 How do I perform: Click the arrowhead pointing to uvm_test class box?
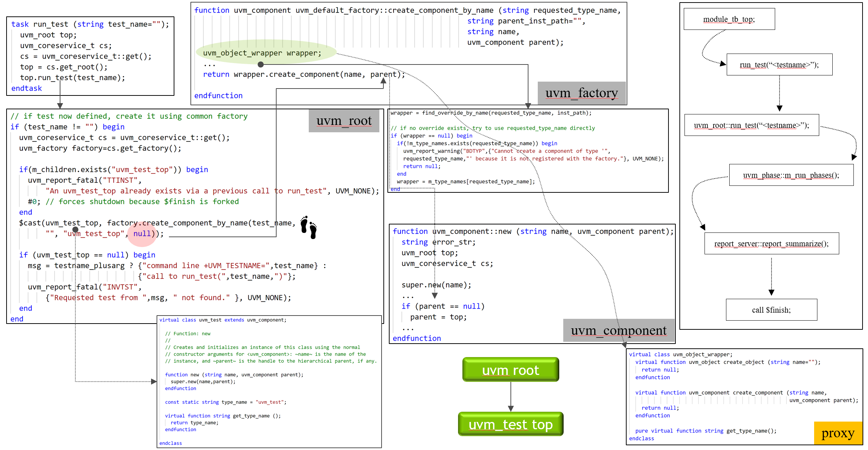point(154,381)
